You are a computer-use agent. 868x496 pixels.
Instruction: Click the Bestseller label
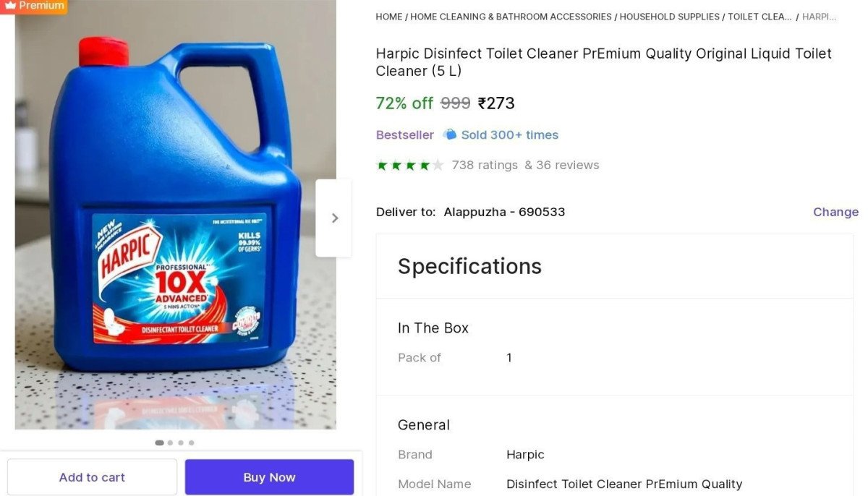click(405, 135)
